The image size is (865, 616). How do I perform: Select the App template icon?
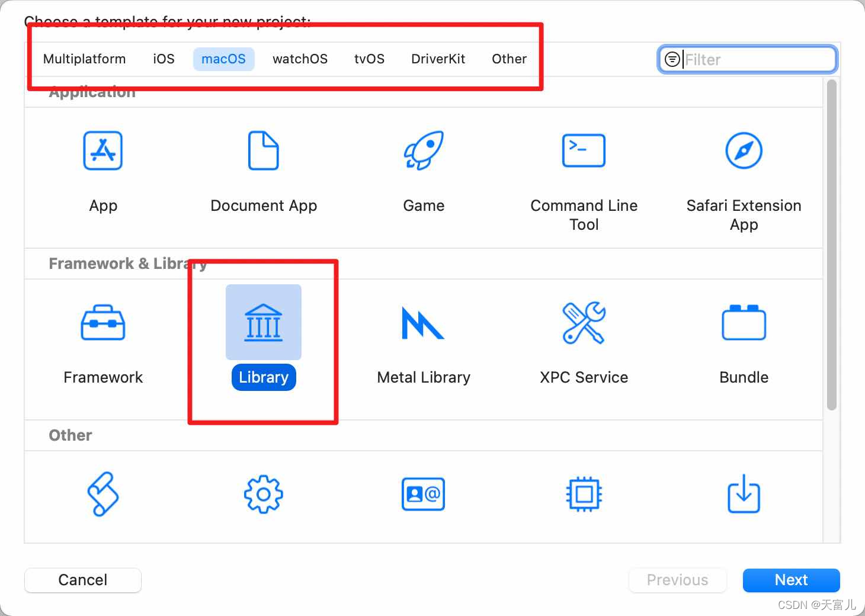click(103, 150)
